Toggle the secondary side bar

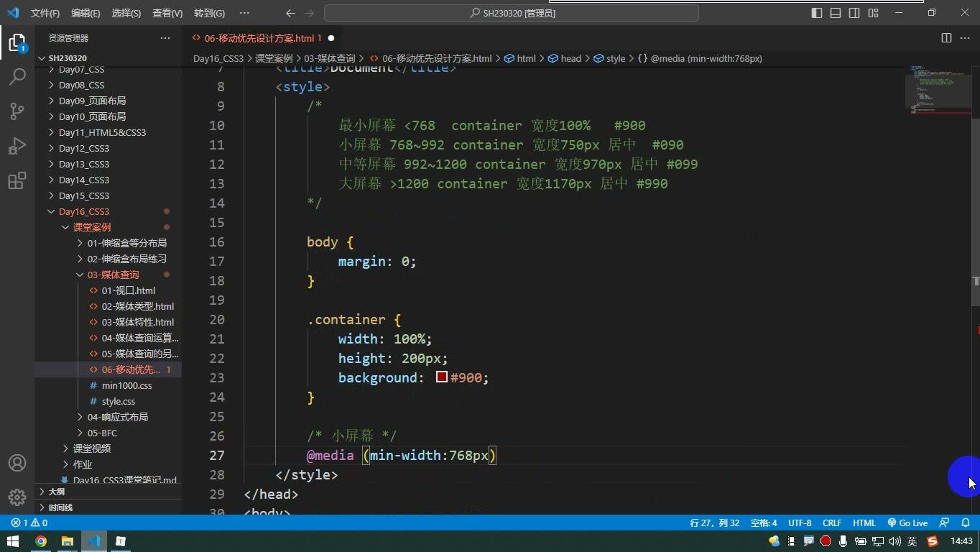(854, 13)
